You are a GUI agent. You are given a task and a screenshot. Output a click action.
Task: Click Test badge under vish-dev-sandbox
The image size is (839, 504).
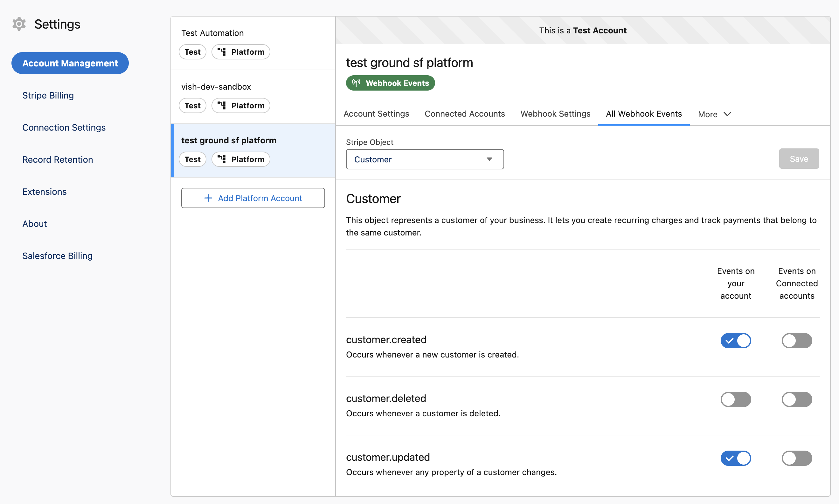[192, 106]
